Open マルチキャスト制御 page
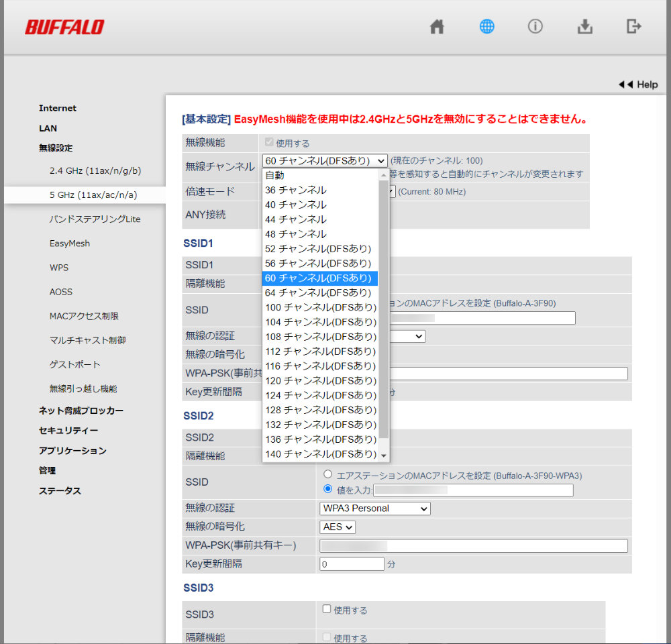Viewport: 671px width, 644px height. coord(87,340)
